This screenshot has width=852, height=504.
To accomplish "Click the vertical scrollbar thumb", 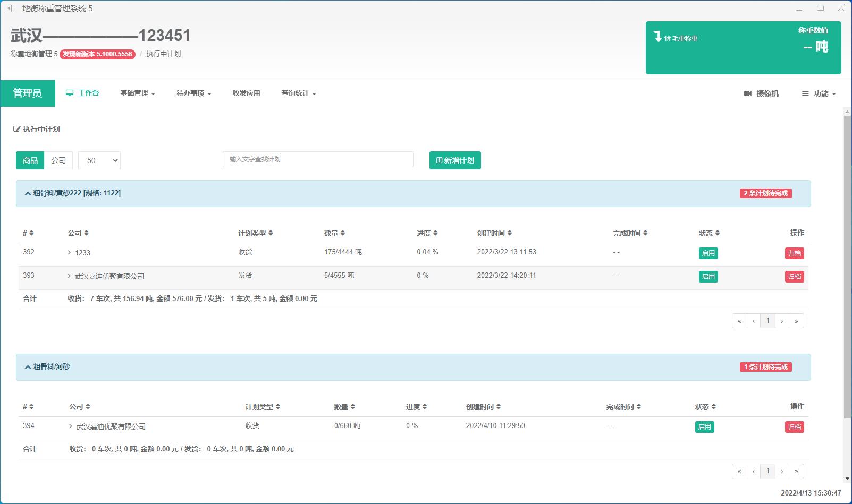I will [847, 267].
